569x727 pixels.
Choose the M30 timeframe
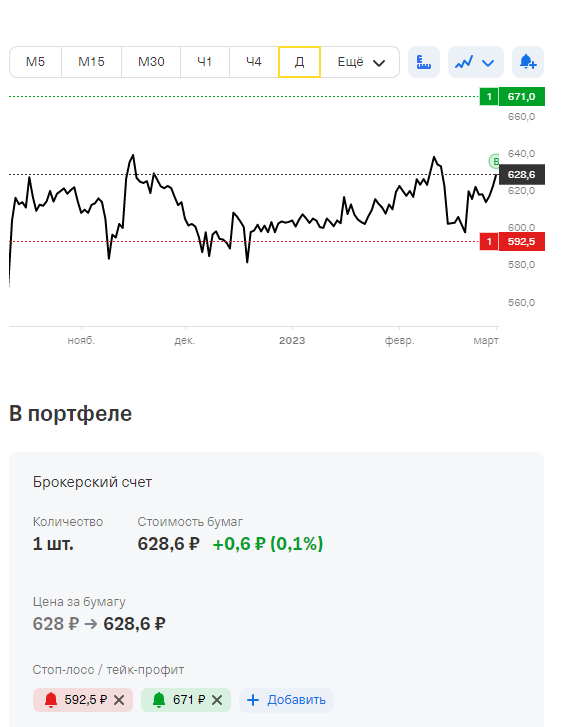point(151,62)
